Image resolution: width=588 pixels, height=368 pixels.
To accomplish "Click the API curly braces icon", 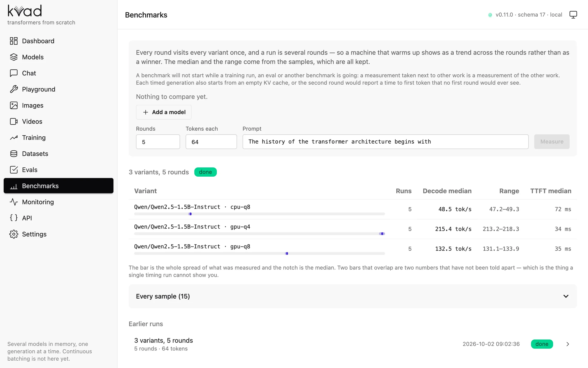I will click(x=14, y=218).
